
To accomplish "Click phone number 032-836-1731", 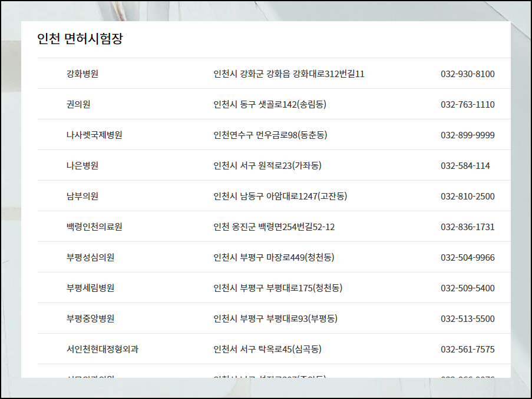I will tap(468, 227).
